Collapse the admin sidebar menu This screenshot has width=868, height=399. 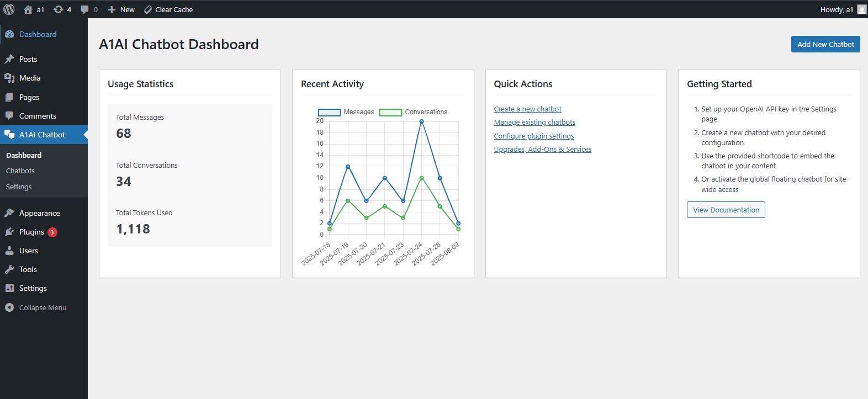[x=43, y=307]
